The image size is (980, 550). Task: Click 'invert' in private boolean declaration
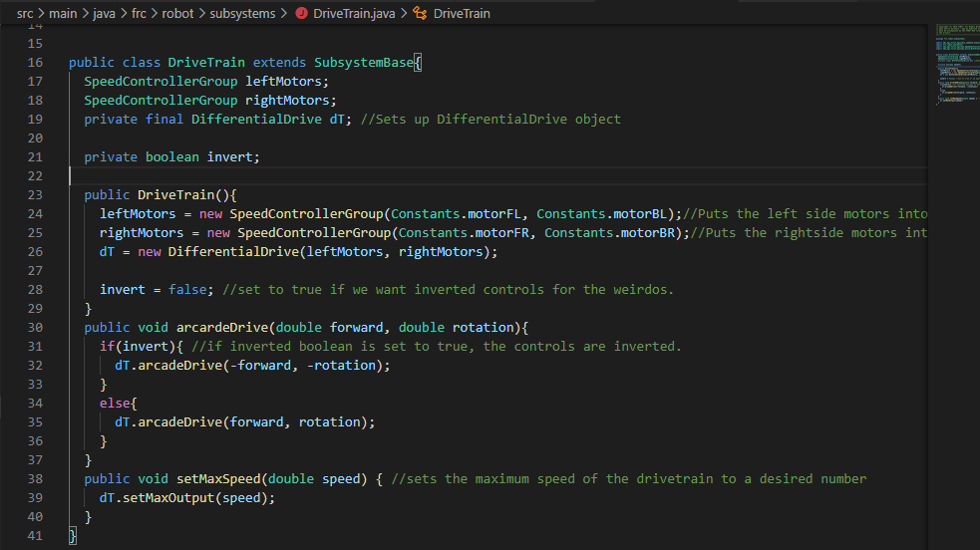pyautogui.click(x=229, y=156)
